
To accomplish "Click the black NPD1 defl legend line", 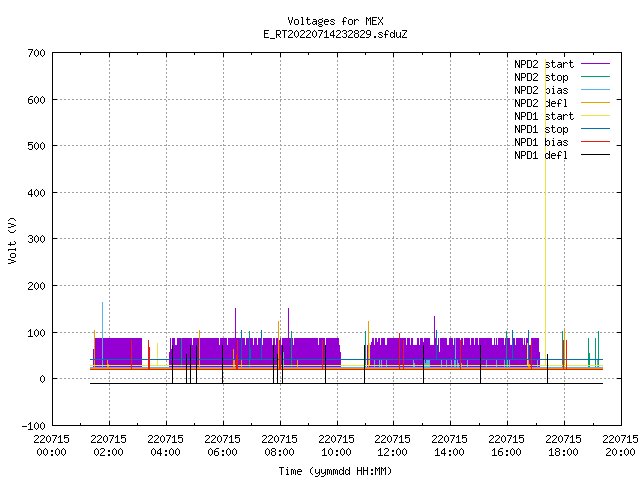I will (x=596, y=155).
